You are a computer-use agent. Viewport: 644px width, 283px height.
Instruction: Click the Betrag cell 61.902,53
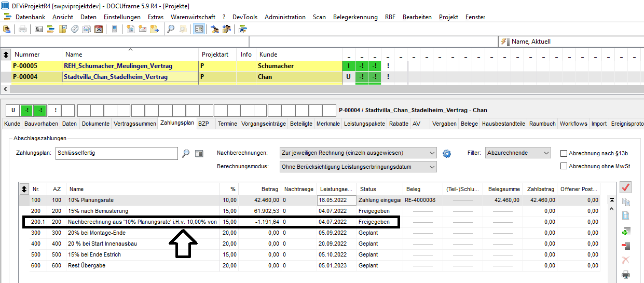click(259, 211)
